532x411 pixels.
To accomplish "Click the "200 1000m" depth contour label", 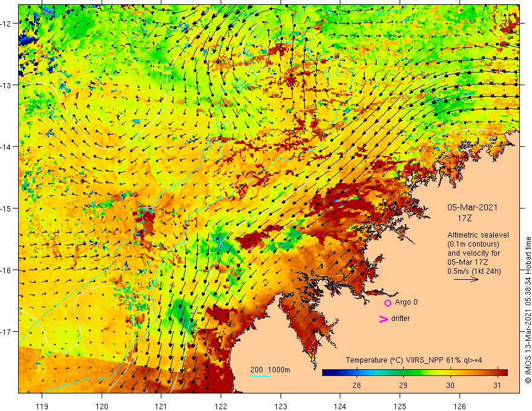I will 270,370.
